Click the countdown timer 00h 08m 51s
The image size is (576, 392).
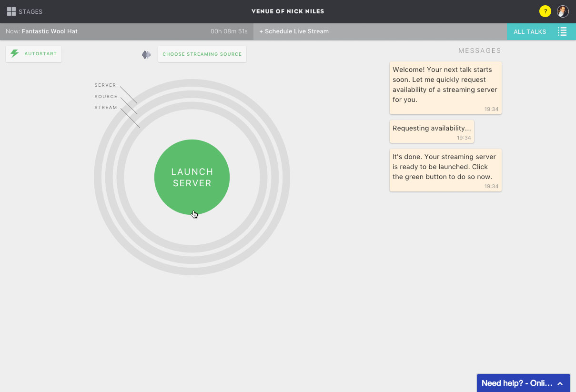click(x=229, y=31)
